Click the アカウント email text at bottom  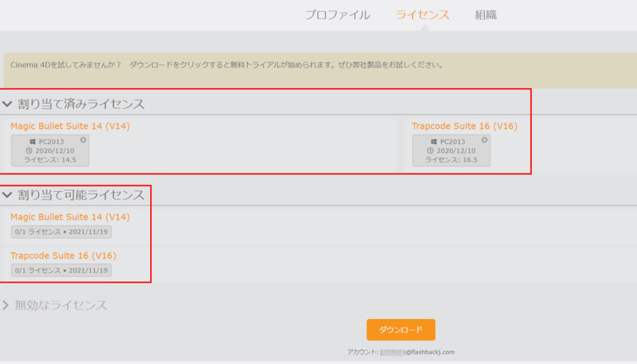tap(401, 352)
